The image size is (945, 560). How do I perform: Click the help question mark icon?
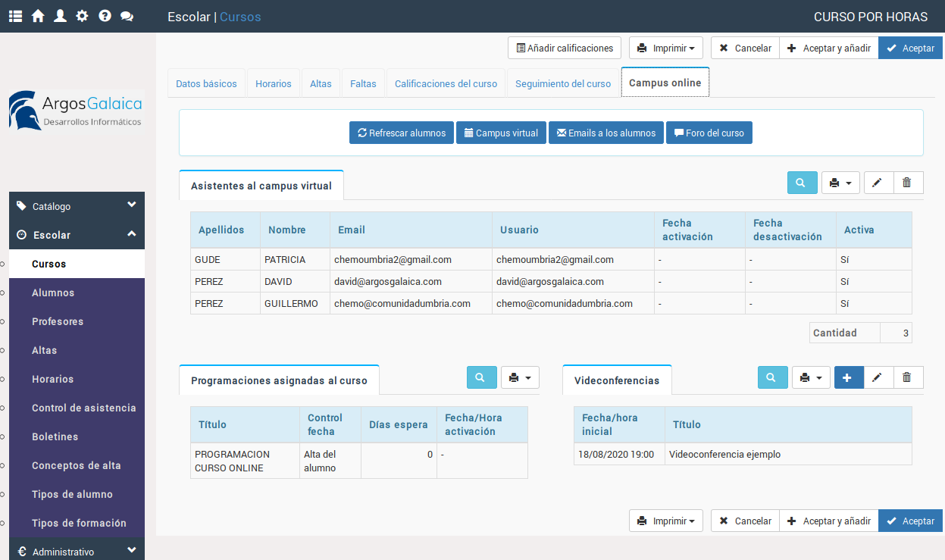point(105,16)
